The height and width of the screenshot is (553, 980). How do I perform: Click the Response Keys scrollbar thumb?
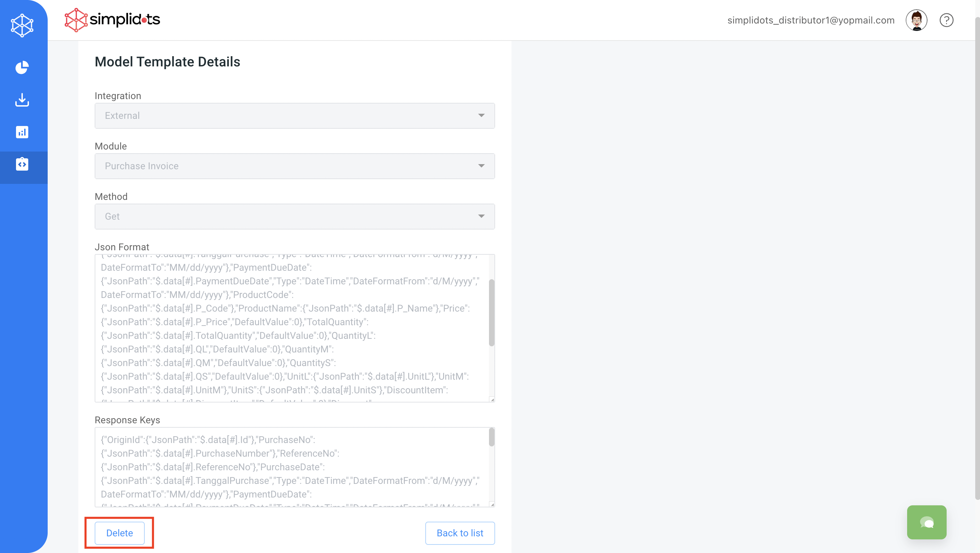[491, 437]
